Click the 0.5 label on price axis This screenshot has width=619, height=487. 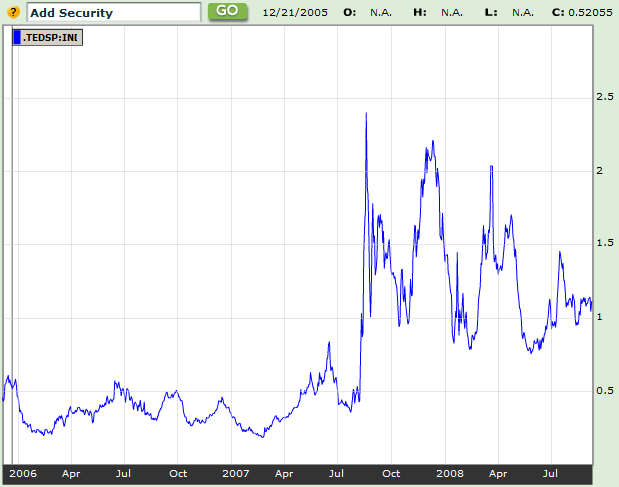604,390
